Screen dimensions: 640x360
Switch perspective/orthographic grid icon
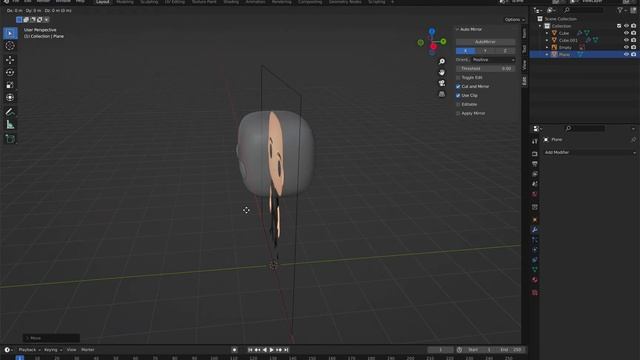[442, 94]
